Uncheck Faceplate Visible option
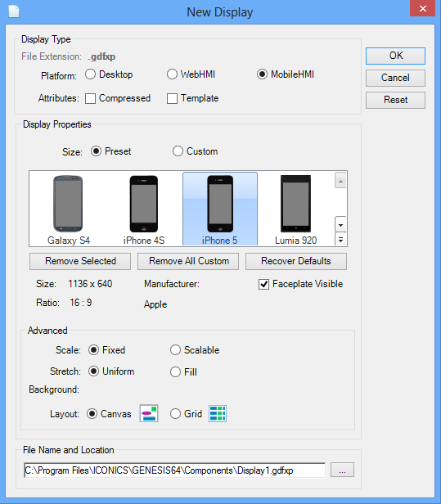The height and width of the screenshot is (504, 441). [263, 284]
